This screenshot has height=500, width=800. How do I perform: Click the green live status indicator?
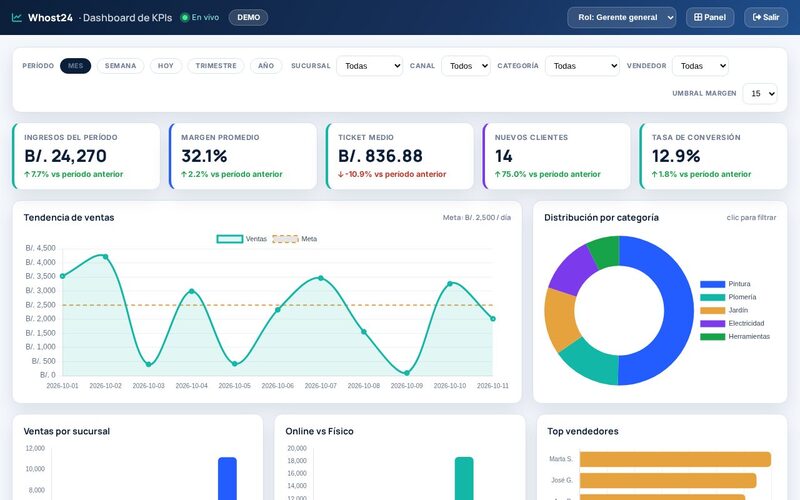point(184,17)
